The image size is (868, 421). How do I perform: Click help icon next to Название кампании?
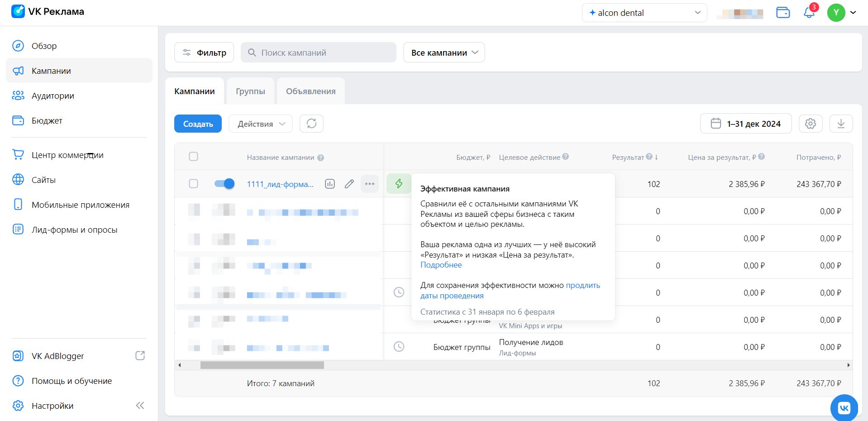click(320, 158)
